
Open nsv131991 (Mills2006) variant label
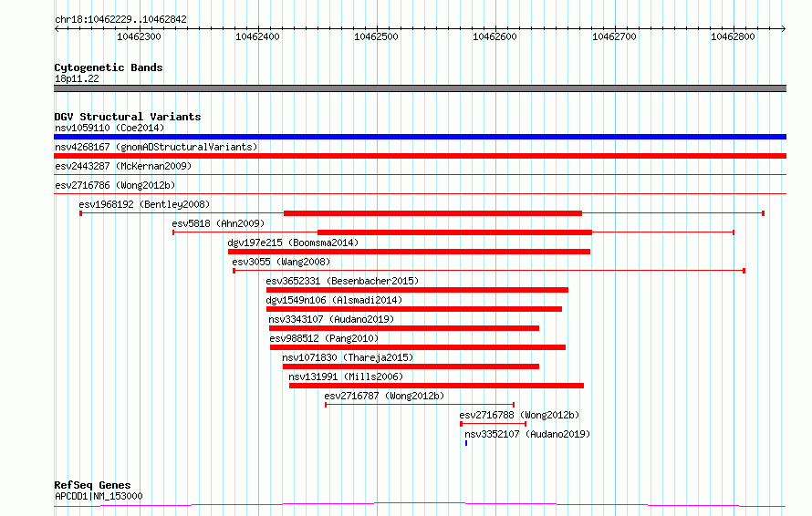point(346,377)
